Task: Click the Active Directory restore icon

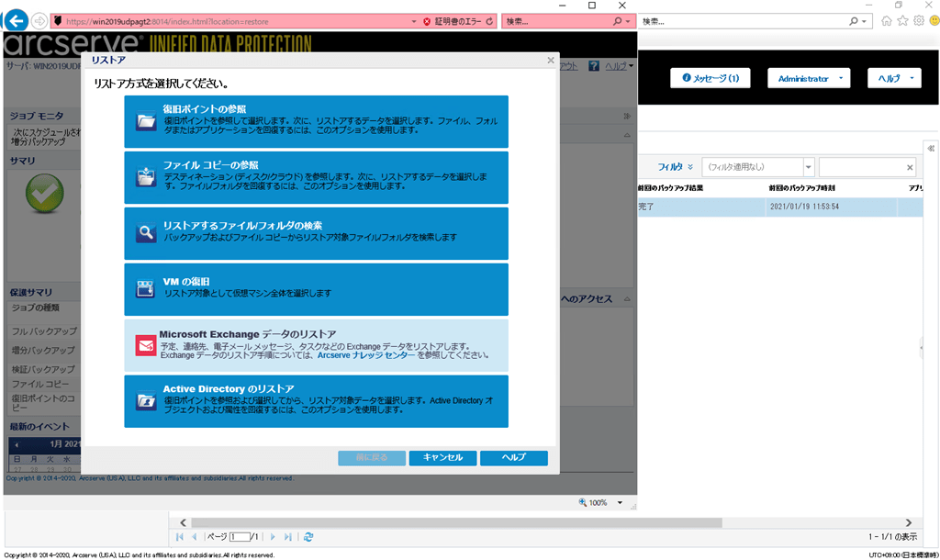Action: click(x=146, y=400)
